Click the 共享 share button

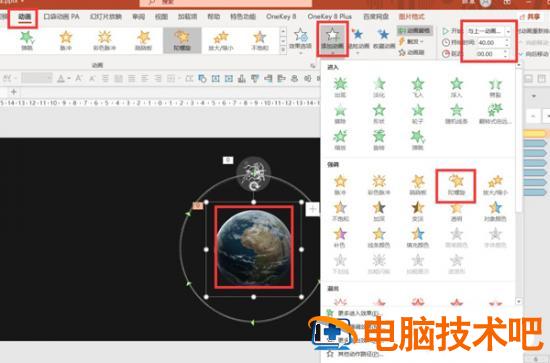tap(530, 17)
